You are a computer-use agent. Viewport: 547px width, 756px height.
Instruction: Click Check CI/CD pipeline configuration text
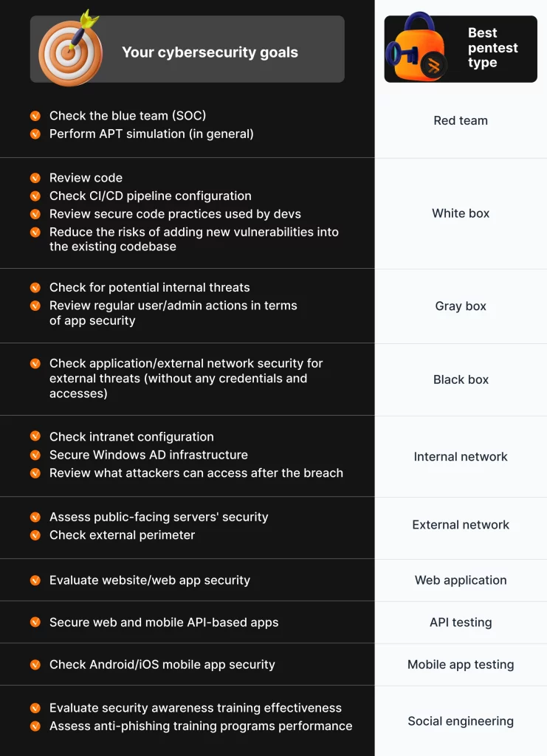[x=151, y=196]
